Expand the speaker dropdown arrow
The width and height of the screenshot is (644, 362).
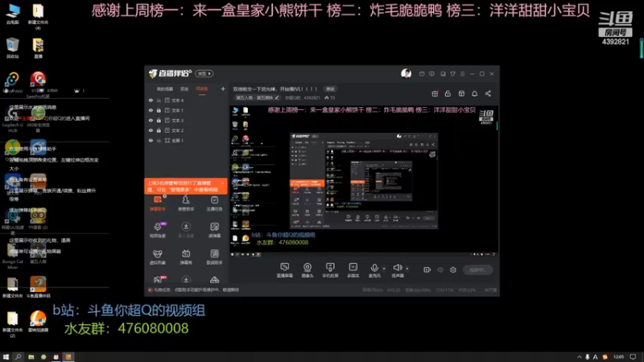(407, 269)
